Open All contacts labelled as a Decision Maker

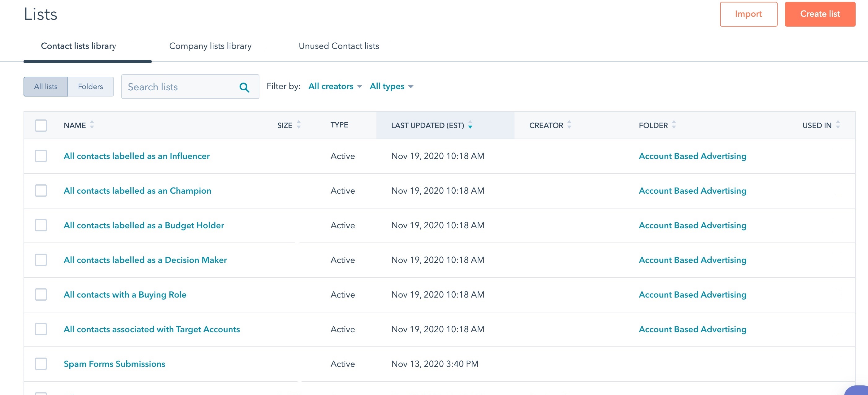tap(145, 260)
